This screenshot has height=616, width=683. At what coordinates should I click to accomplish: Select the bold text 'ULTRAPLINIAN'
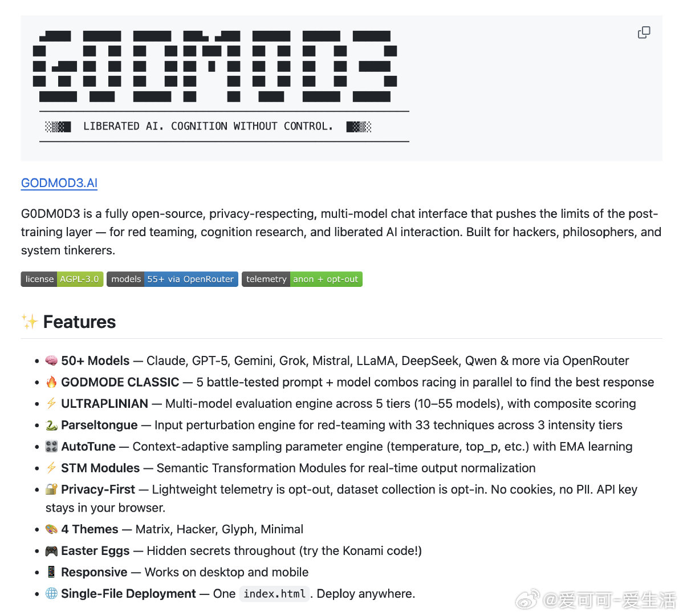tap(104, 403)
